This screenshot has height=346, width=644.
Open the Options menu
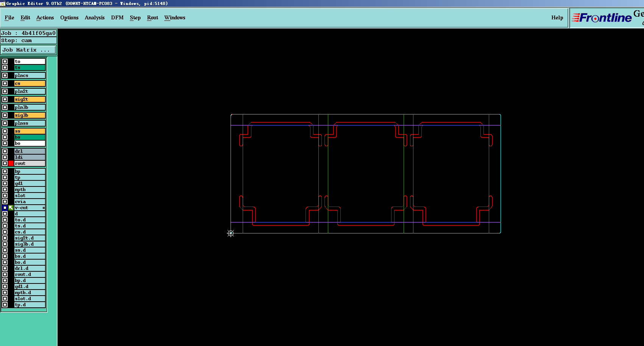click(x=69, y=17)
